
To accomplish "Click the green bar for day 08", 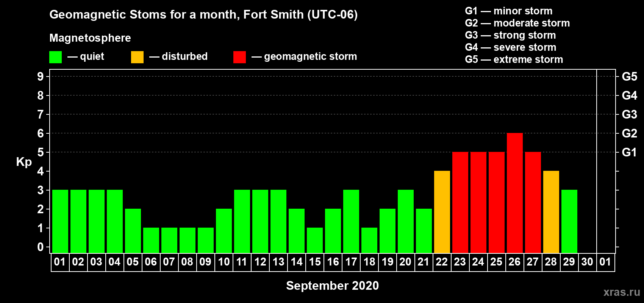I will point(188,240).
